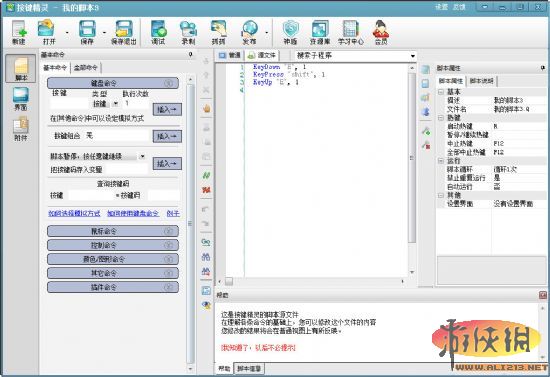Viewport: 550px width, 377px height.
Task: Click the 会员 member icon
Action: [381, 32]
